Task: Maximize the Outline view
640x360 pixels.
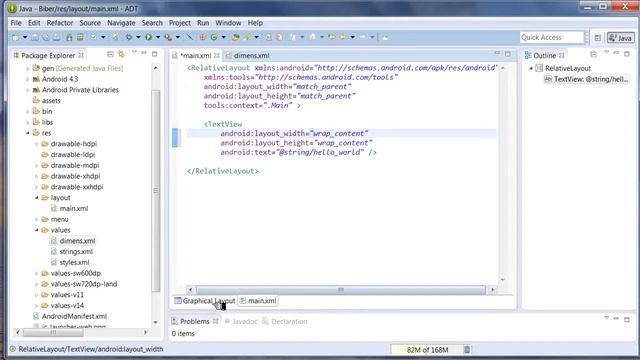Action: pos(627,54)
